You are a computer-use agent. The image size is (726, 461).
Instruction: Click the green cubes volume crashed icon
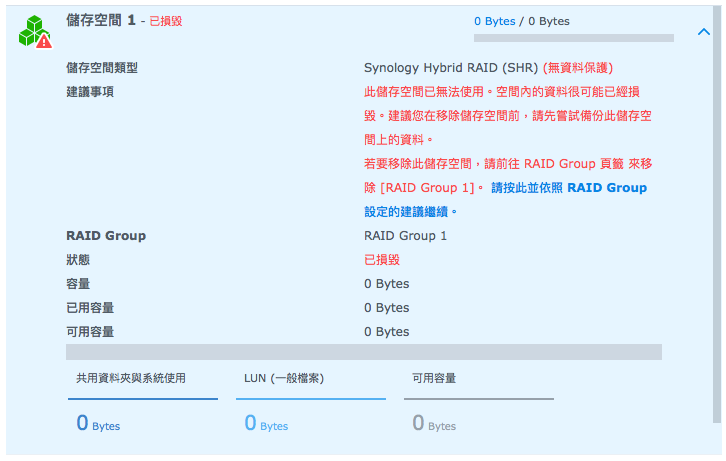pos(35,31)
